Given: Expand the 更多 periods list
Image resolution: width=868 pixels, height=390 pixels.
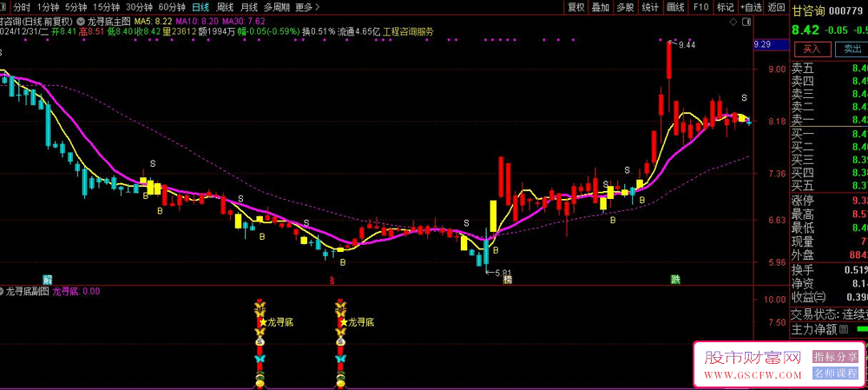Looking at the screenshot, I should [306, 7].
